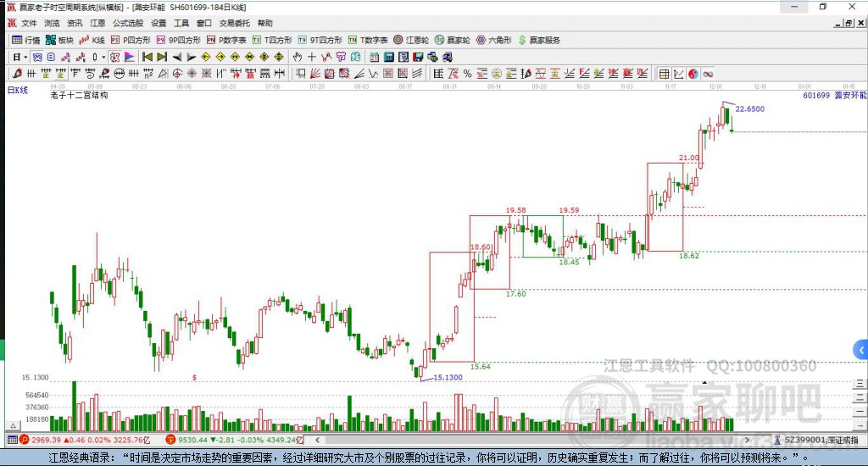Viewport: 868px width, 466px height.
Task: Open the 行情 quotes view
Action: pos(26,40)
